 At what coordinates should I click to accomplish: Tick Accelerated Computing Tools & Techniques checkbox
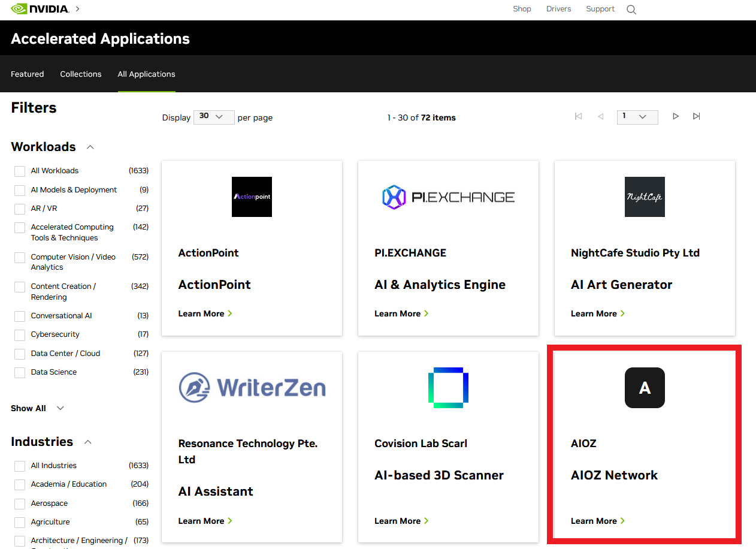[x=20, y=228]
